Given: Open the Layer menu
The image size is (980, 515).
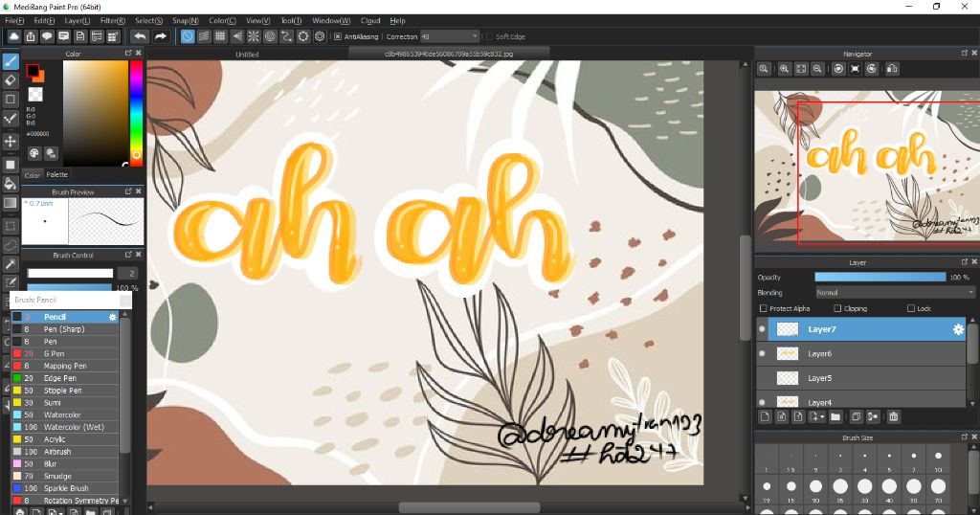Looking at the screenshot, I should pyautogui.click(x=78, y=21).
